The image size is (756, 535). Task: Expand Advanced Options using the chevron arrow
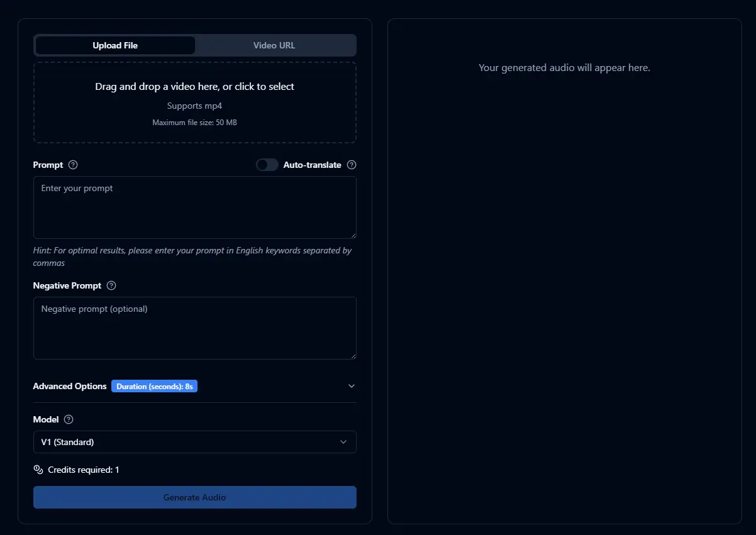tap(352, 386)
